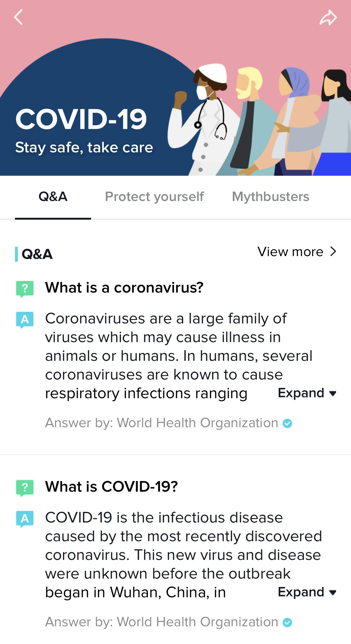The width and height of the screenshot is (351, 644).
Task: Tap the verified badge under the COVID-19 answer
Action: coord(287,623)
